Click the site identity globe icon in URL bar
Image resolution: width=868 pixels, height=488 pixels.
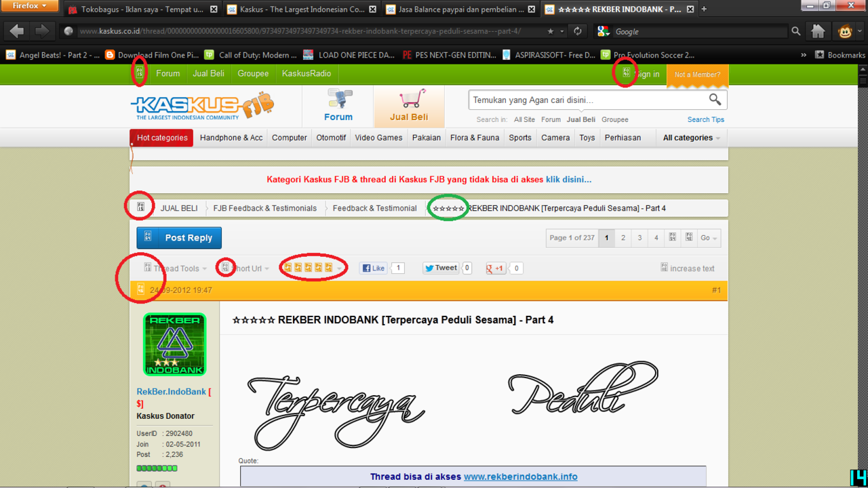68,31
